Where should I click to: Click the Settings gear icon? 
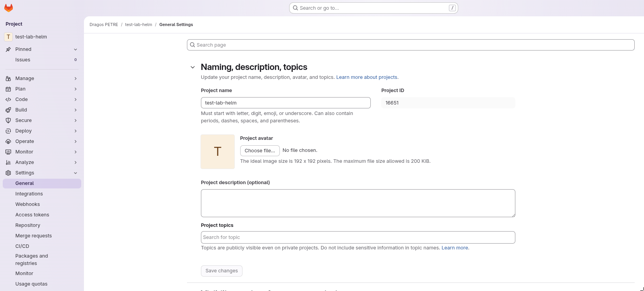coord(8,173)
